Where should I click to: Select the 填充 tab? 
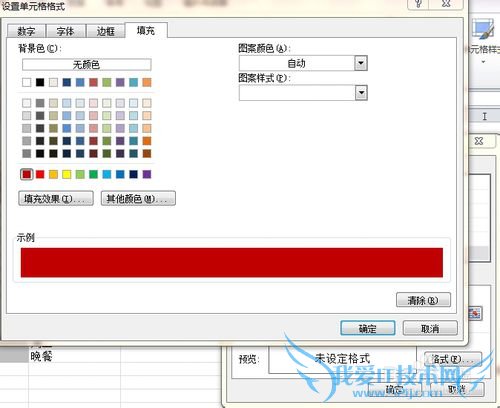point(146,30)
